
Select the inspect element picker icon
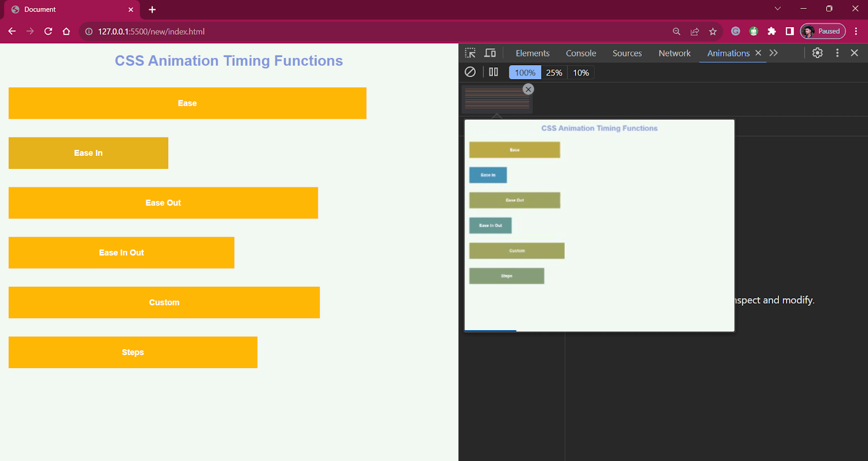pyautogui.click(x=470, y=53)
